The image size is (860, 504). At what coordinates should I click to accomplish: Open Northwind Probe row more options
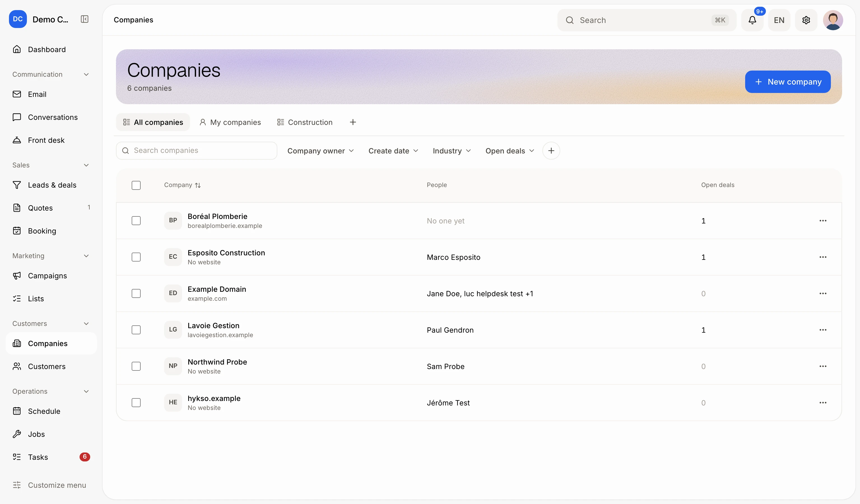point(823,366)
